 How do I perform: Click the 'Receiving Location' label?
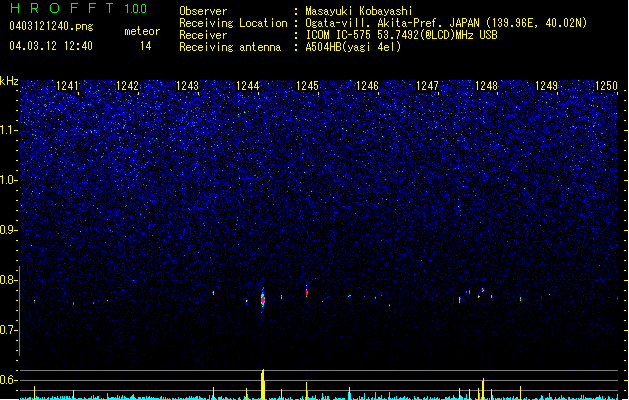tap(233, 23)
